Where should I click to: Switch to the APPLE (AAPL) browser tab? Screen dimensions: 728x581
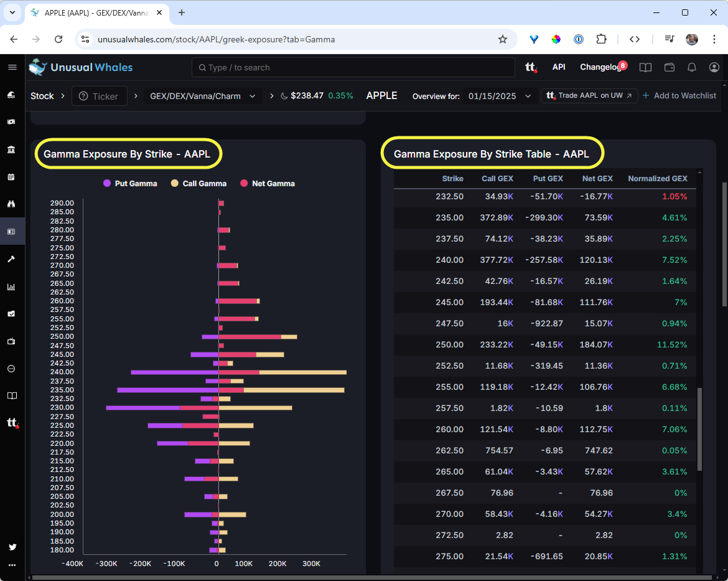[x=96, y=13]
